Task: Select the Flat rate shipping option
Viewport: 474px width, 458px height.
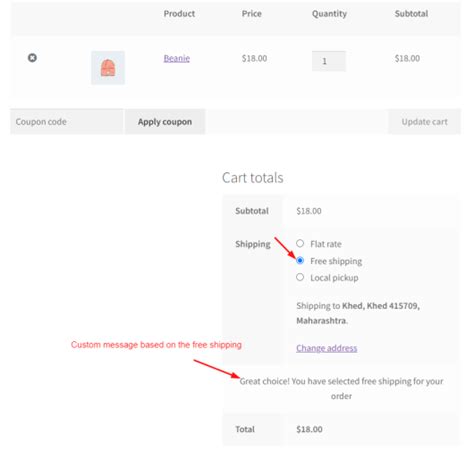Action: click(x=300, y=243)
